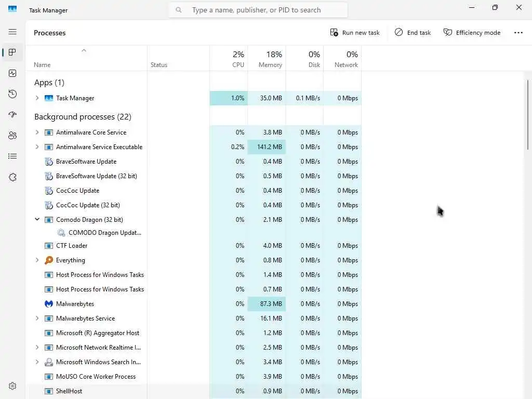Open the Users icon in sidebar

tap(12, 136)
